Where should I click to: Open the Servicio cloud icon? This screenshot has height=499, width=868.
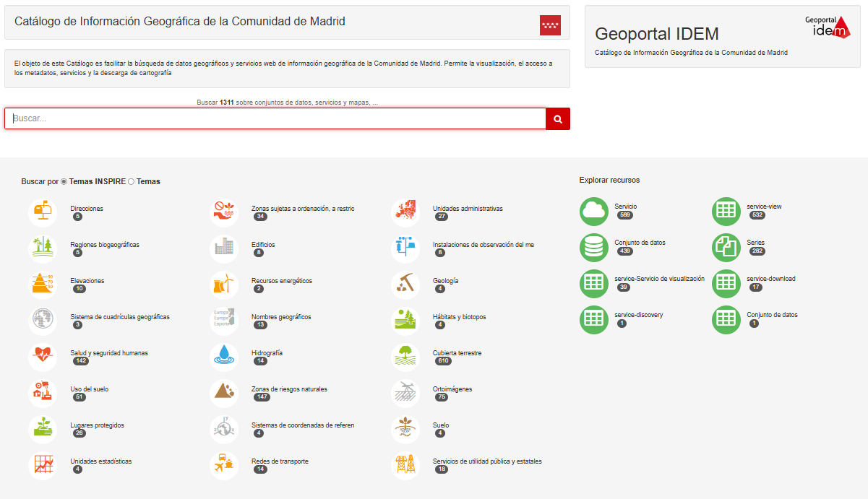tap(594, 212)
